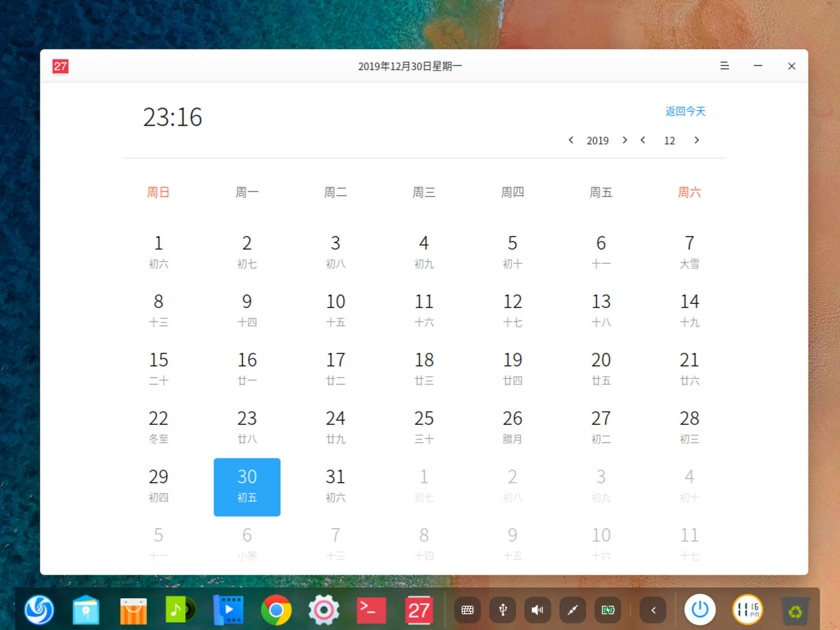Viewport: 840px width, 630px height.
Task: Go to previous month arrow
Action: [643, 140]
